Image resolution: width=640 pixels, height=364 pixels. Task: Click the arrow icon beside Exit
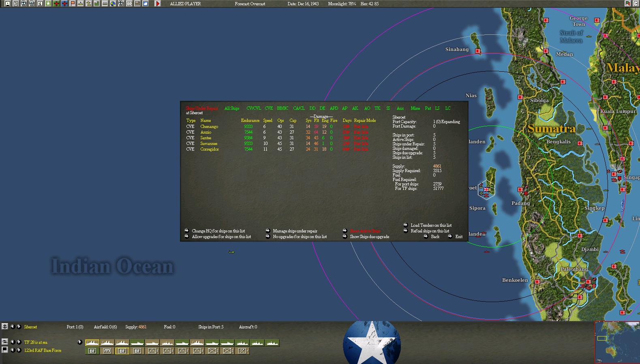(x=450, y=236)
